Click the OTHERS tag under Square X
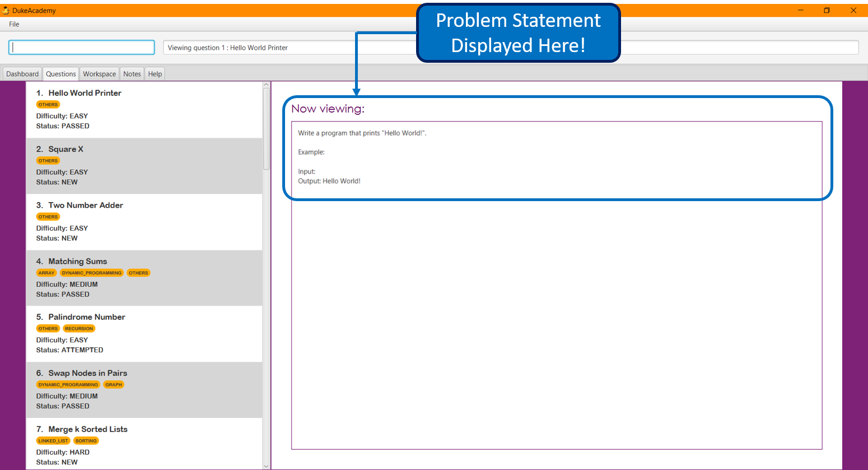 click(48, 161)
